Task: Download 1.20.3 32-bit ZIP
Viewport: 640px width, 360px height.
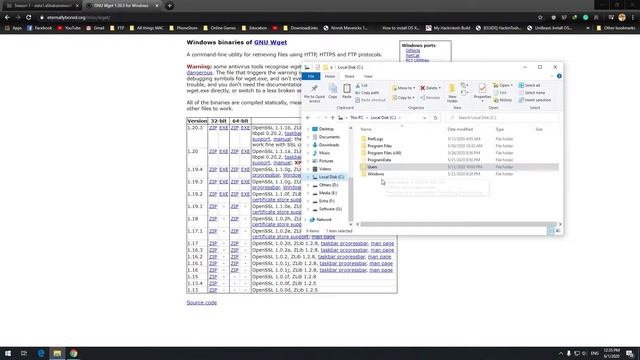Action: point(213,128)
